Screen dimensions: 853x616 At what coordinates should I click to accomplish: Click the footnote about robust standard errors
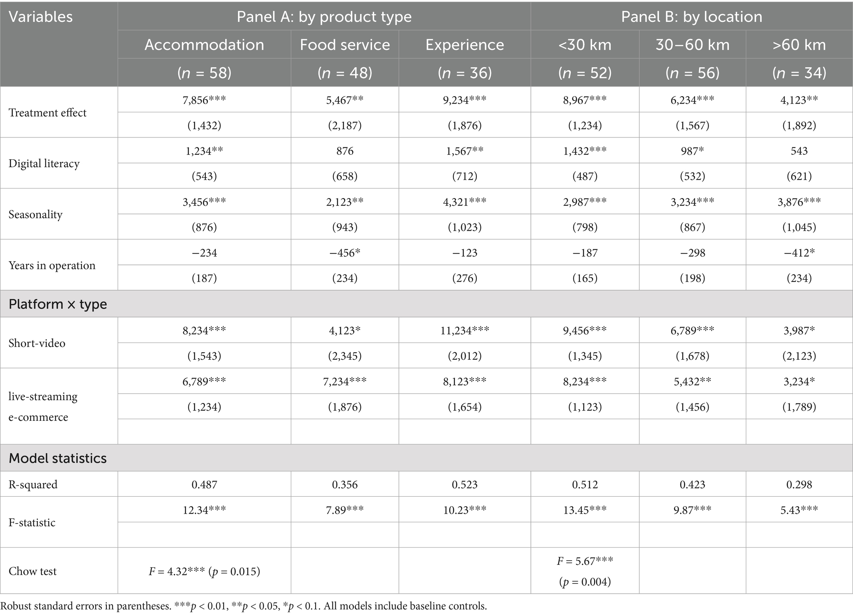click(x=243, y=606)
